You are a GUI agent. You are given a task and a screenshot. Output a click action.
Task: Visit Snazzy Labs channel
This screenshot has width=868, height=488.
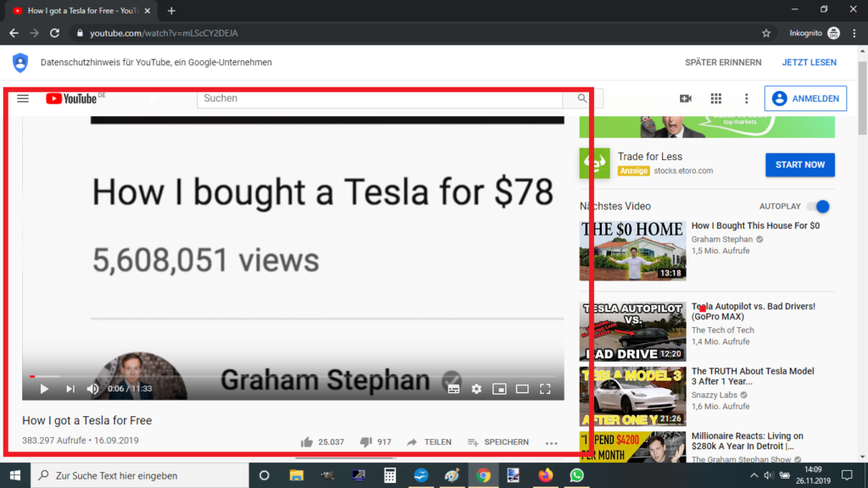tap(714, 395)
